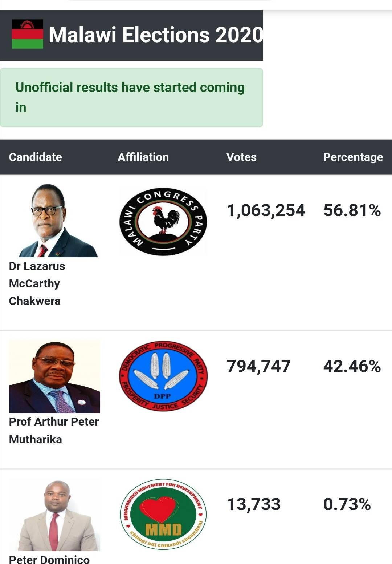Sort by the Votes column header
Screen dimensions: 392x564
point(241,157)
